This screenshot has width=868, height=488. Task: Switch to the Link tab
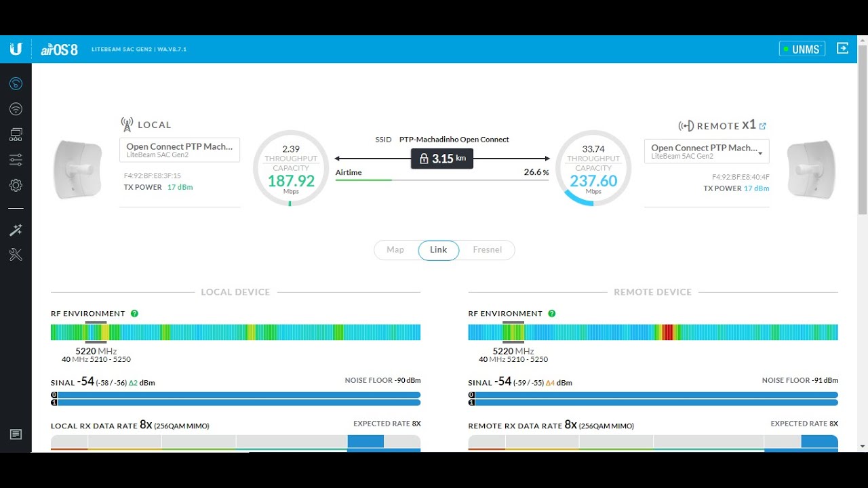pos(439,250)
